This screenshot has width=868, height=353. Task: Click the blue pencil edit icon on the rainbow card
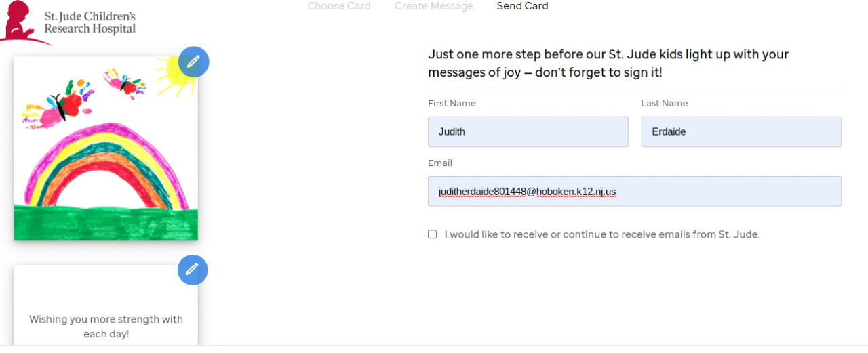[x=193, y=62]
